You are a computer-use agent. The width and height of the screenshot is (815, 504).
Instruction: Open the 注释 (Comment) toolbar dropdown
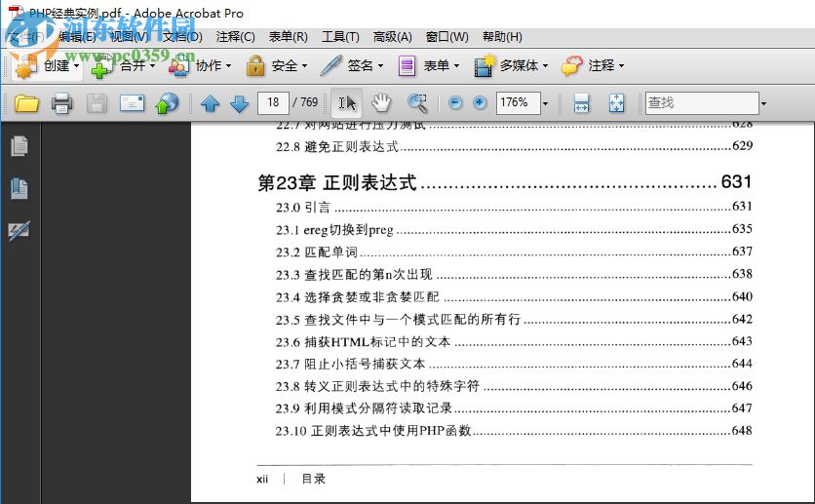(x=593, y=66)
